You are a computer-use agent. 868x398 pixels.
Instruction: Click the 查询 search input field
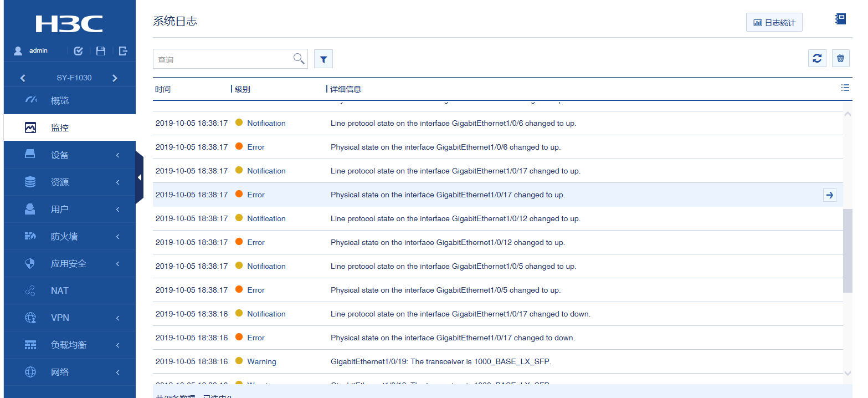223,59
